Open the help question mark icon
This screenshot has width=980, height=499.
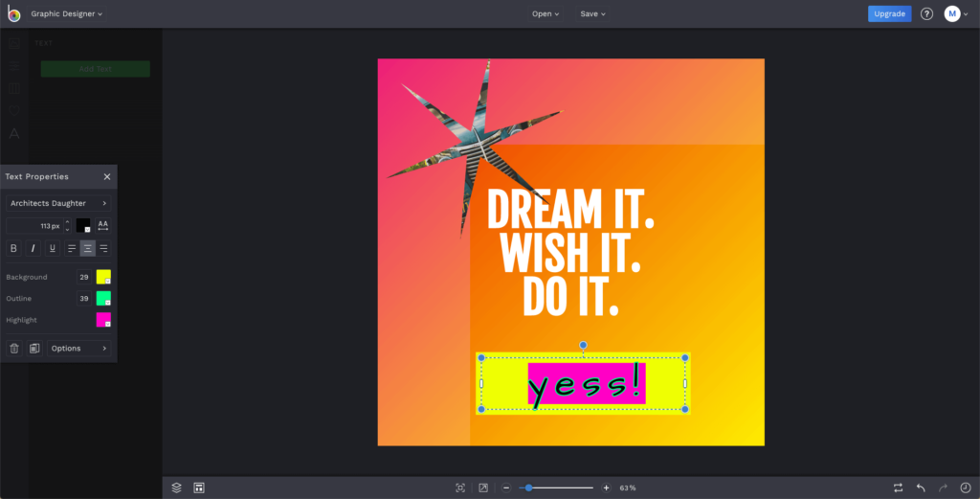tap(926, 13)
